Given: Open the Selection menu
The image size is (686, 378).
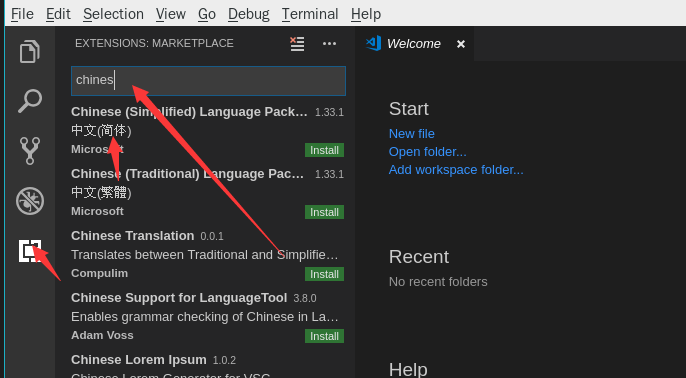Looking at the screenshot, I should (x=113, y=14).
